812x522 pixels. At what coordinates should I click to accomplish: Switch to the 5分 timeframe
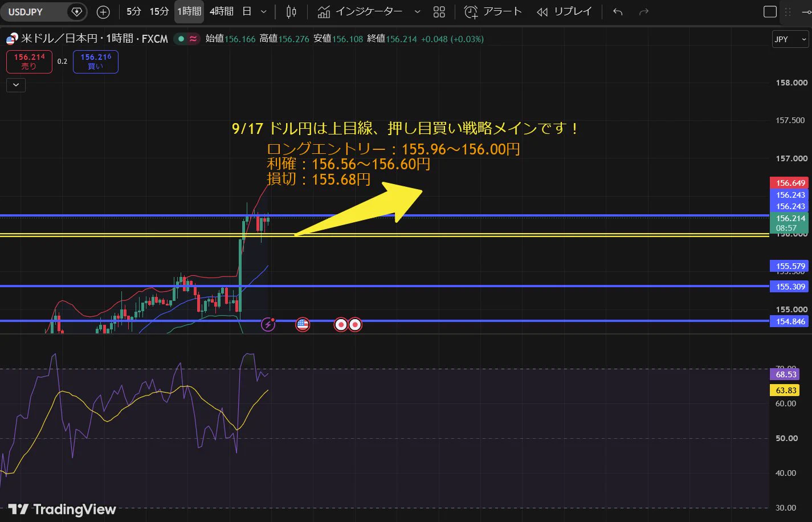coord(134,11)
